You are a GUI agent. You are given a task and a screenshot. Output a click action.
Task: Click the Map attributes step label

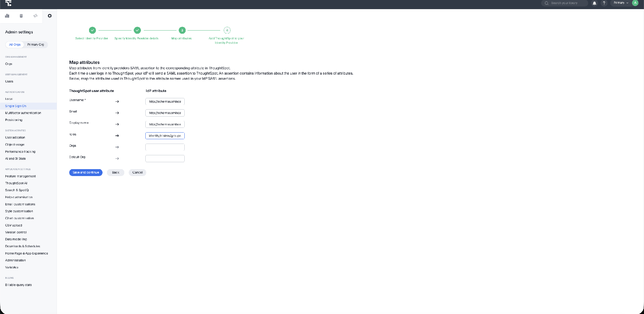[x=182, y=38]
